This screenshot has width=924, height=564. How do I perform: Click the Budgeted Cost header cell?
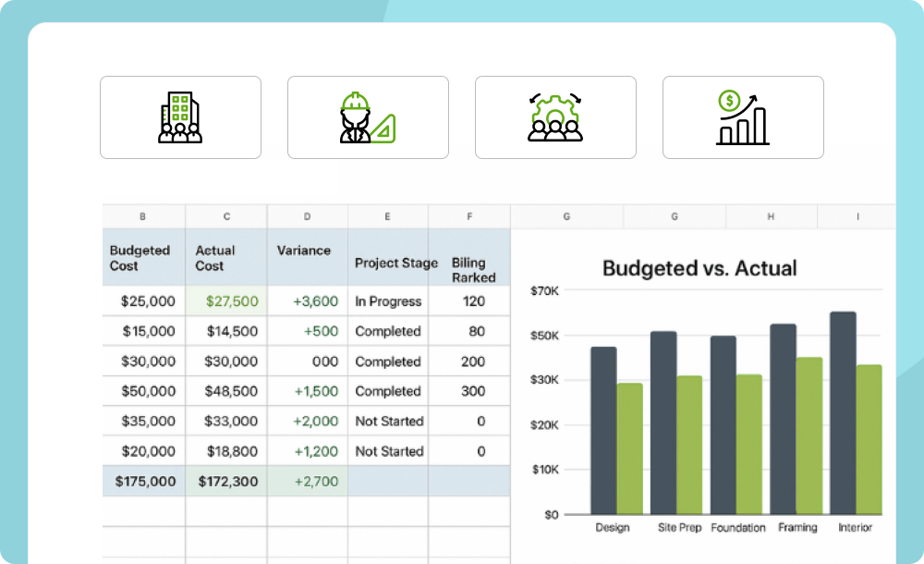(x=142, y=258)
